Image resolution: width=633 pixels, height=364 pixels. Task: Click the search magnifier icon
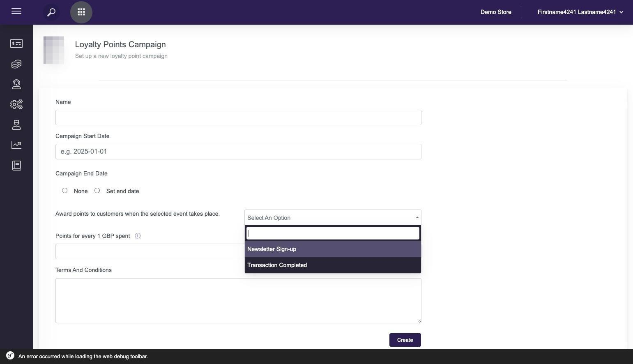click(x=51, y=12)
